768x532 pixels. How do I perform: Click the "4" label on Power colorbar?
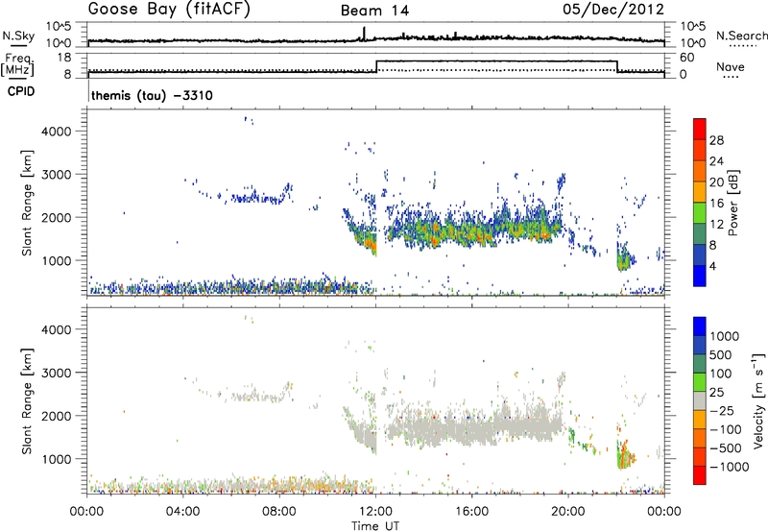712,266
